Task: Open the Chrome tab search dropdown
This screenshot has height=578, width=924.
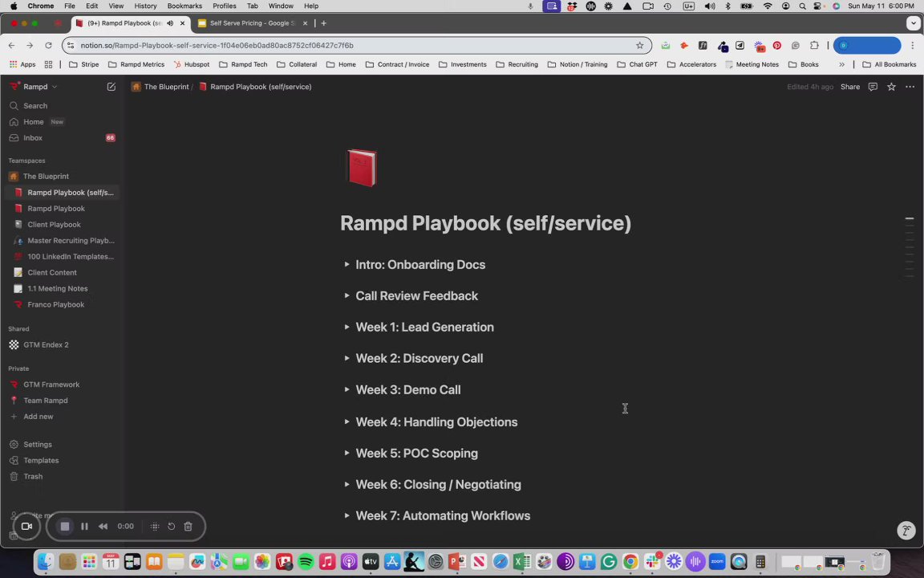Action: point(913,23)
